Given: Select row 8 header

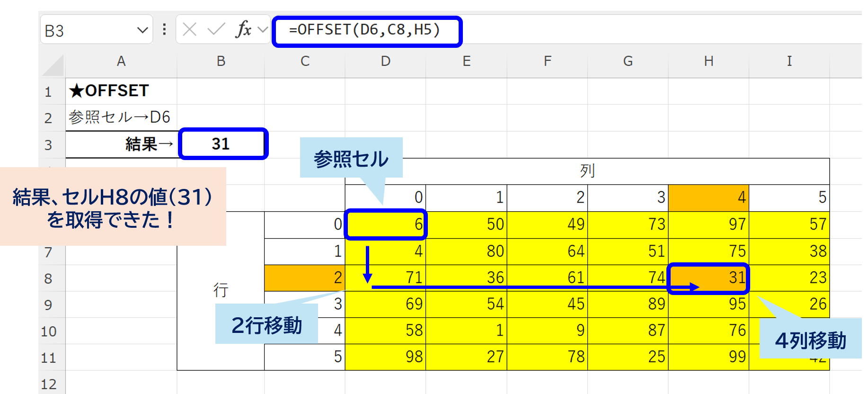Looking at the screenshot, I should pyautogui.click(x=48, y=278).
